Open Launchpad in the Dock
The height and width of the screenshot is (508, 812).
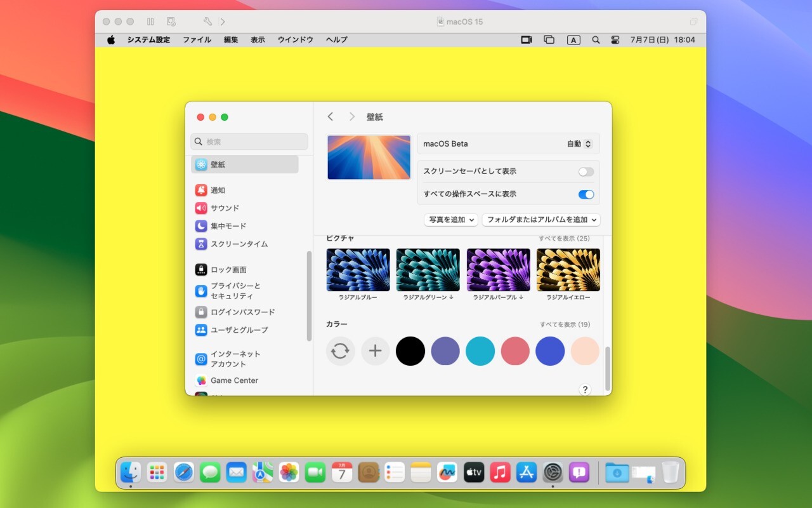click(157, 472)
